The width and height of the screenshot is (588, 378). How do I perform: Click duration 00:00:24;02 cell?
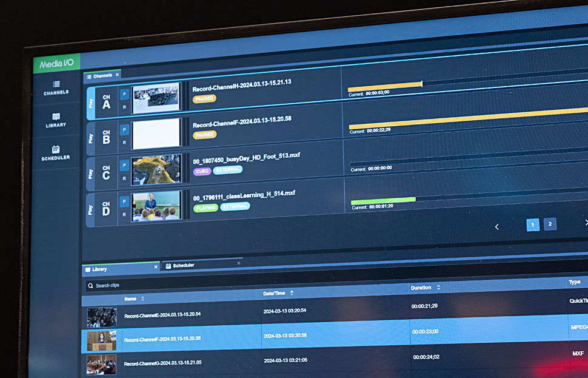click(426, 357)
